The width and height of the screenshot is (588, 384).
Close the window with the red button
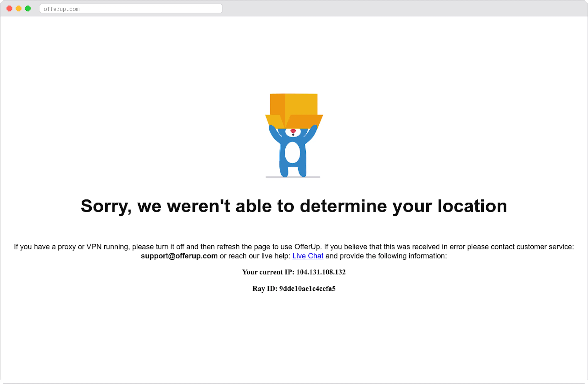(x=9, y=9)
